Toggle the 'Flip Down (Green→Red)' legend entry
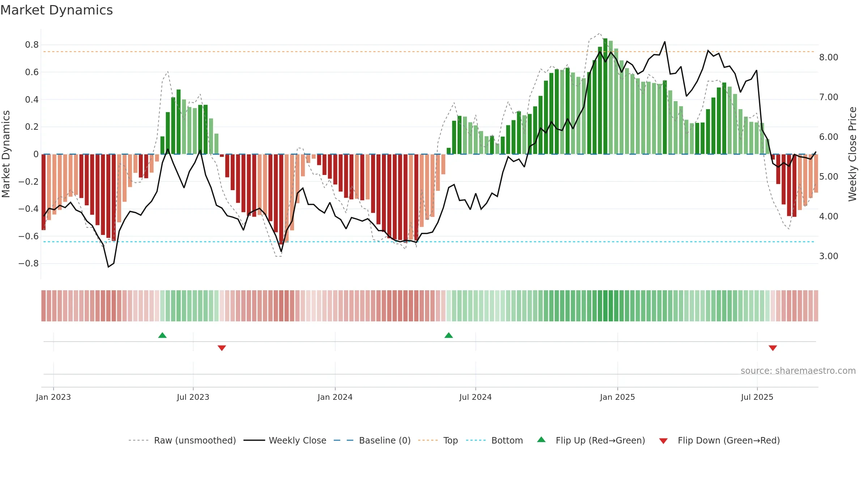The width and height of the screenshot is (868, 488). point(719,440)
